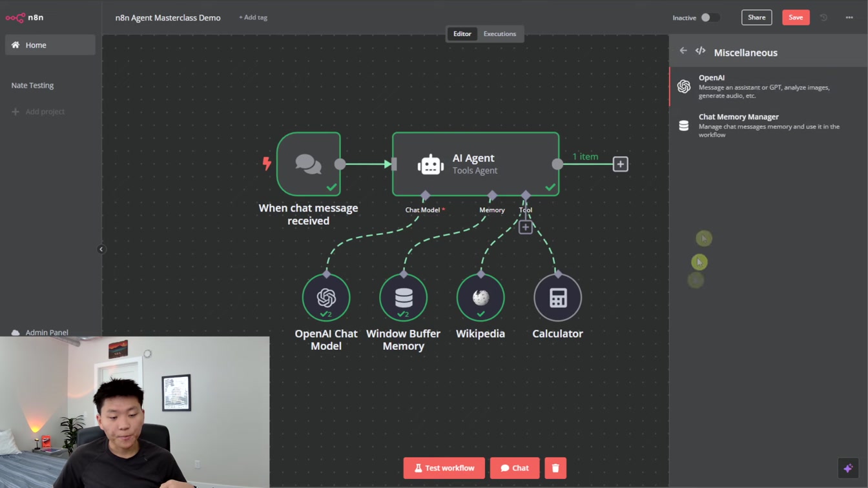868x488 pixels.
Task: Click the workflow title n8n Agent Masterclass Demo
Action: (x=168, y=17)
